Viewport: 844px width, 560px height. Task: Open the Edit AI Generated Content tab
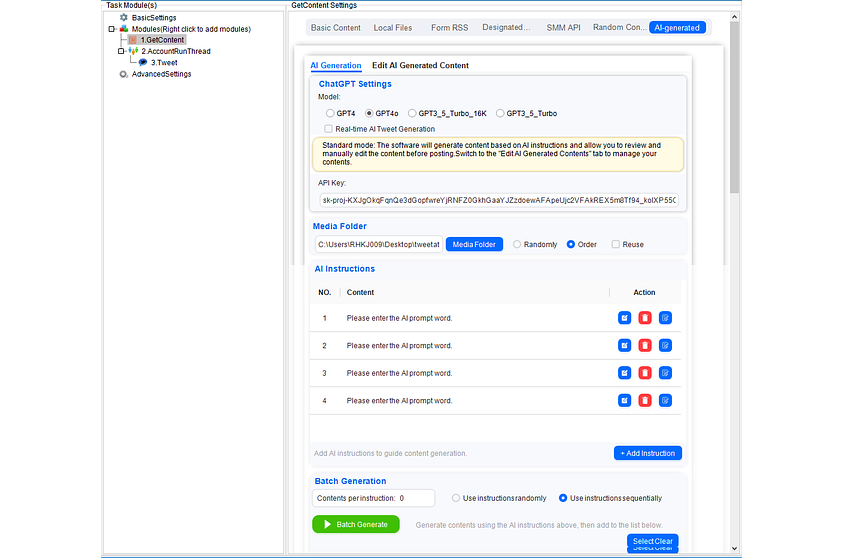[x=420, y=66]
